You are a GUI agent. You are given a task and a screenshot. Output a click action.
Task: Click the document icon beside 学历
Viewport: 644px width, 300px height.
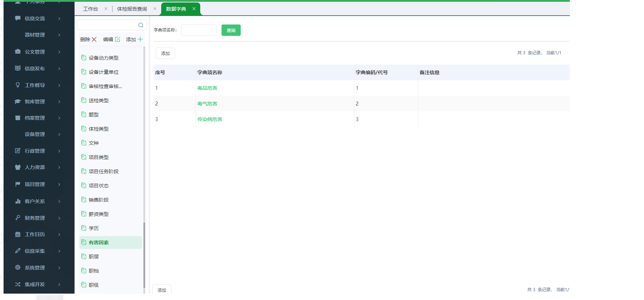84,228
